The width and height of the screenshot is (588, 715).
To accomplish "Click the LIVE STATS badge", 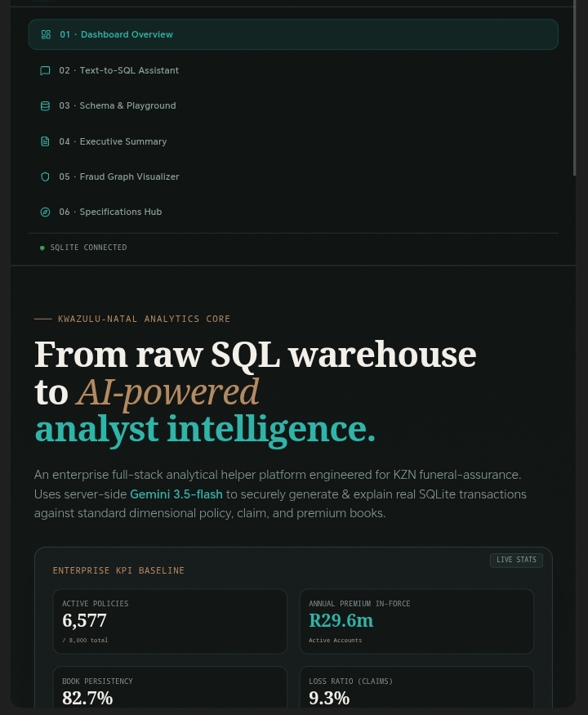I will 516,560.
